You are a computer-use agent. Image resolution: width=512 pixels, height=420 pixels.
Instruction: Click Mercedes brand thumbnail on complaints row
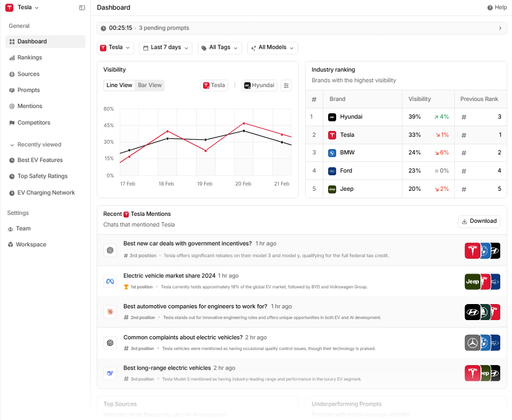click(x=472, y=343)
